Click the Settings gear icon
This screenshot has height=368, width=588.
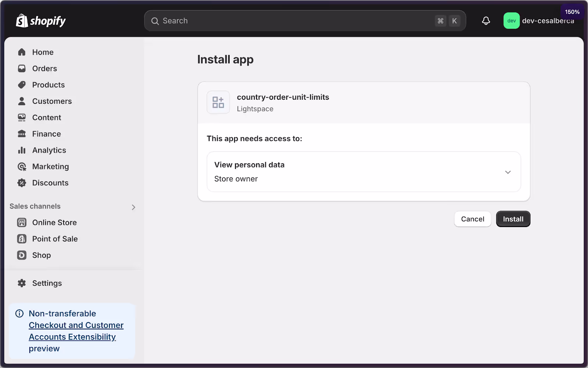(x=22, y=283)
